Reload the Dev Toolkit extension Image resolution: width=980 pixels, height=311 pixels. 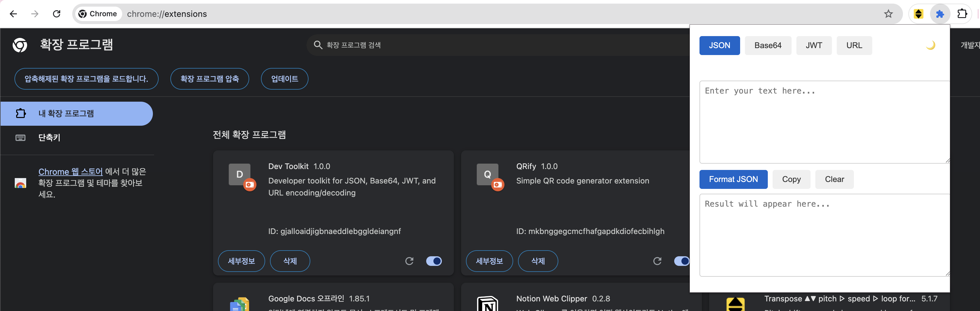point(409,261)
